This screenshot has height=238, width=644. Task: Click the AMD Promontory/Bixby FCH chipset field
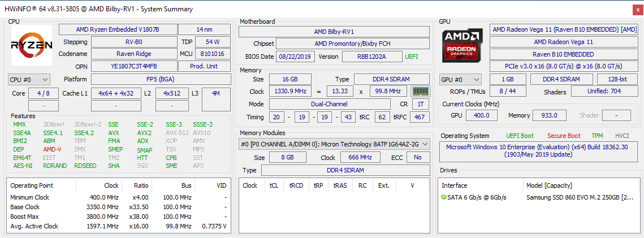point(353,44)
